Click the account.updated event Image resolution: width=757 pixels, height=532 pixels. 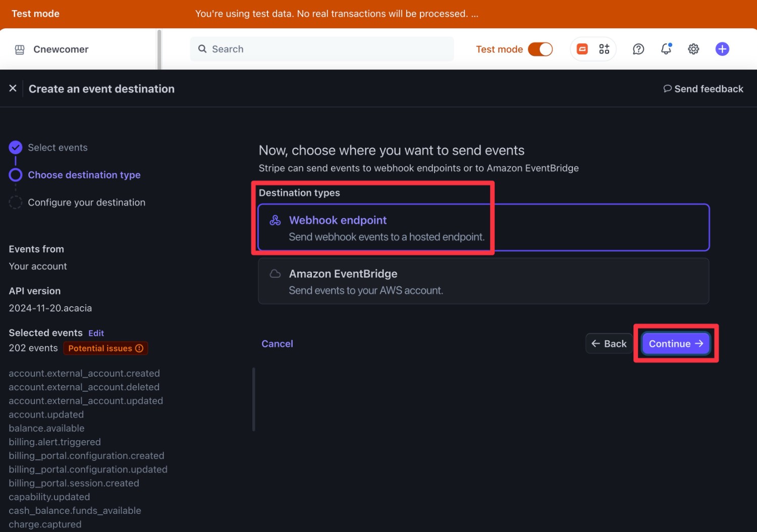point(46,415)
